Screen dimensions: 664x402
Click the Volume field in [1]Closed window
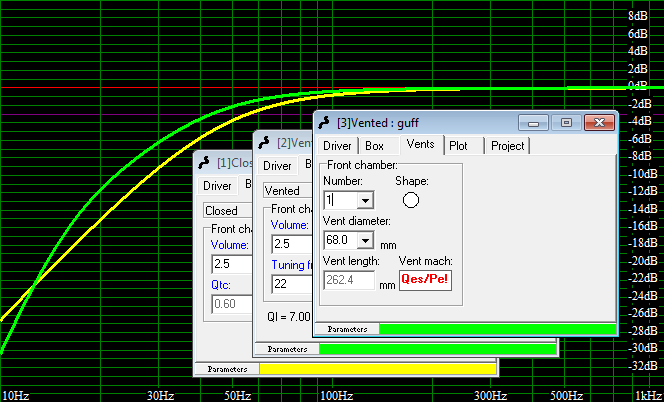232,264
